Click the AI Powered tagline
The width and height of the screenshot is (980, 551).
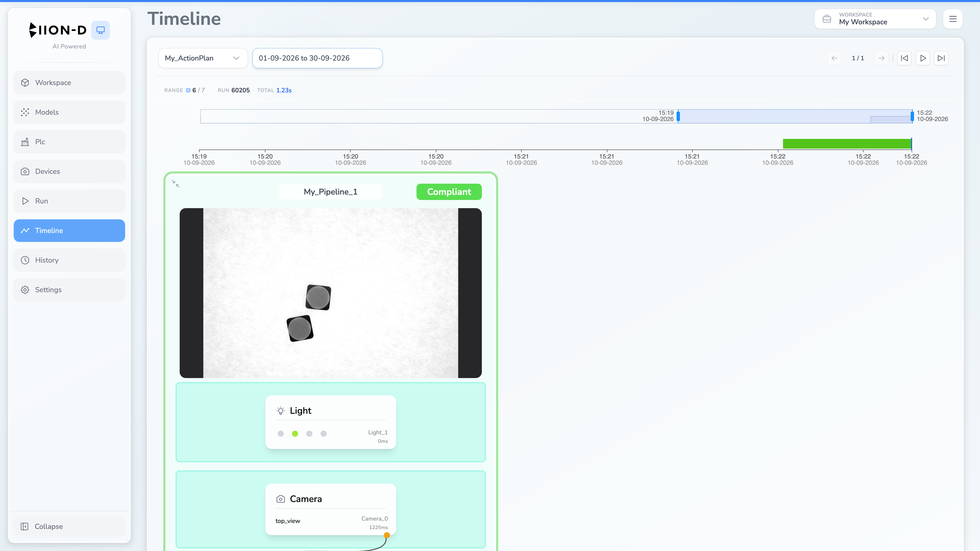point(69,46)
